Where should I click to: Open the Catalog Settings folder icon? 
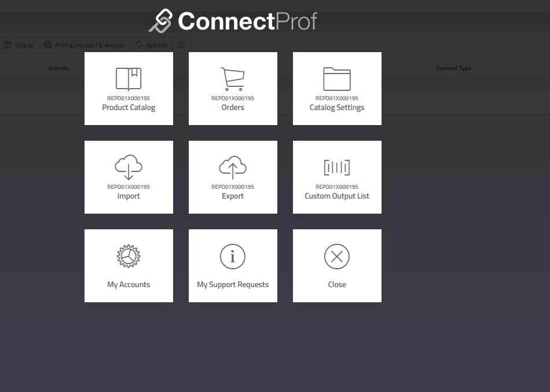point(337,79)
